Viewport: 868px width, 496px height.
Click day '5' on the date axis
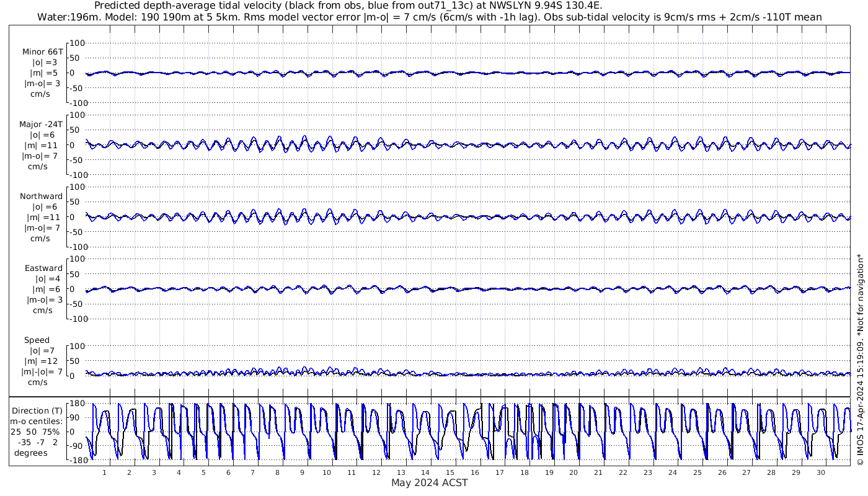(x=203, y=472)
